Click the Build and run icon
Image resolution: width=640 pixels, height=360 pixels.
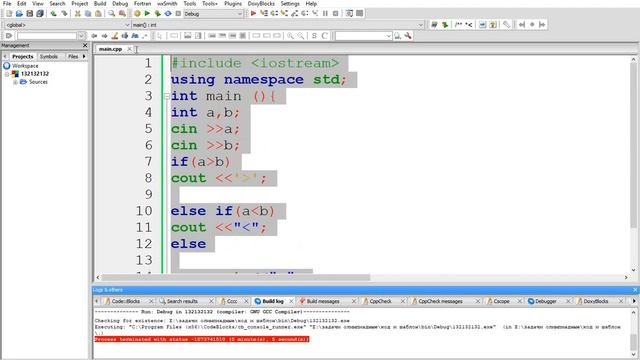[x=158, y=13]
